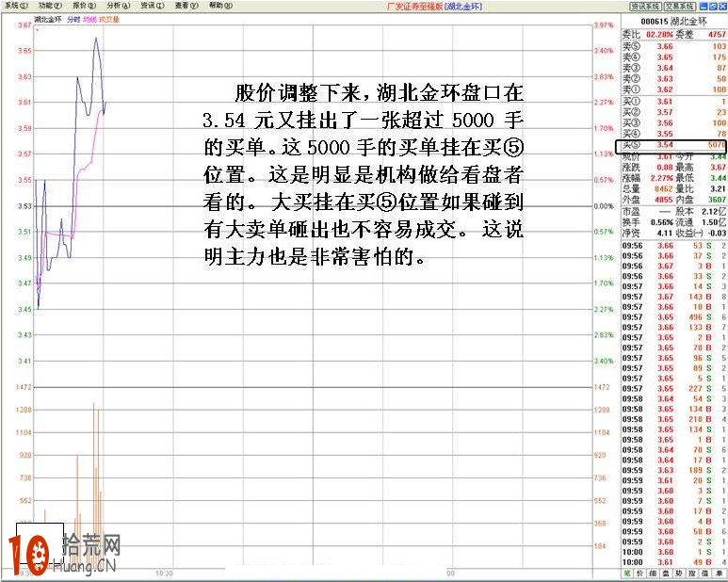The width and height of the screenshot is (728, 582).
Task: Open the 报价 menu
Action: click(84, 6)
